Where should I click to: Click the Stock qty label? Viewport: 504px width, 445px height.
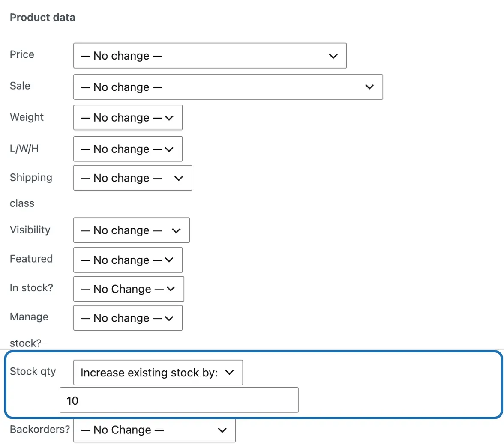point(33,371)
